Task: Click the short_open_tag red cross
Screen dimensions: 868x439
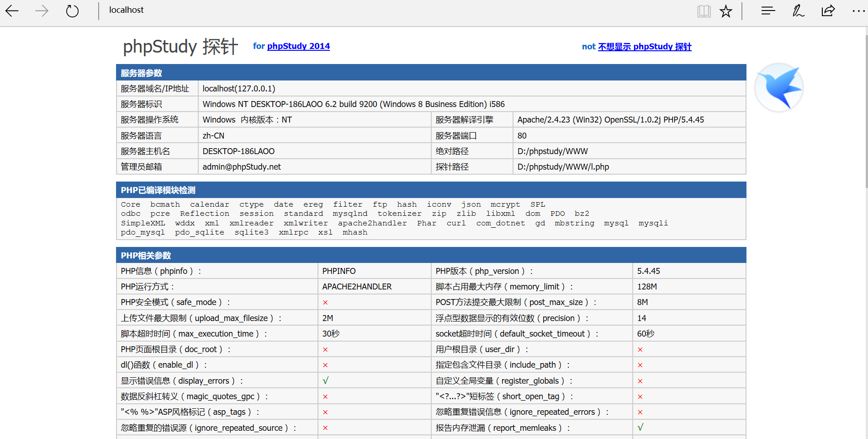Action: click(640, 397)
